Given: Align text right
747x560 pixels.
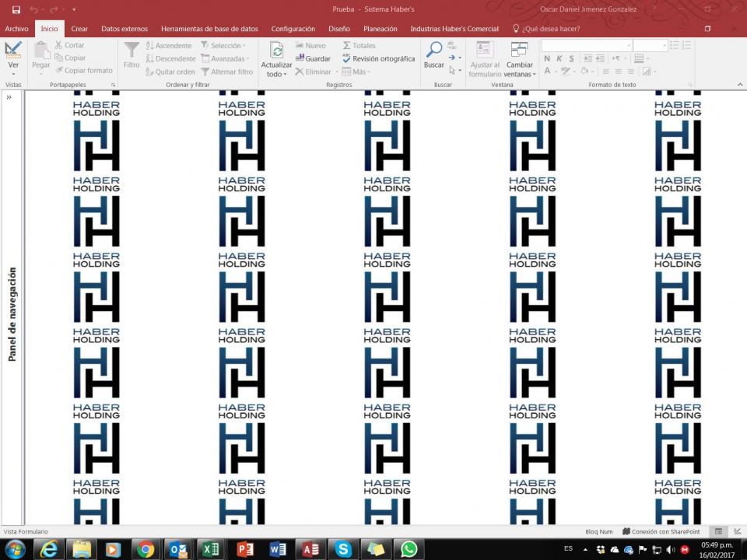Looking at the screenshot, I should (630, 72).
